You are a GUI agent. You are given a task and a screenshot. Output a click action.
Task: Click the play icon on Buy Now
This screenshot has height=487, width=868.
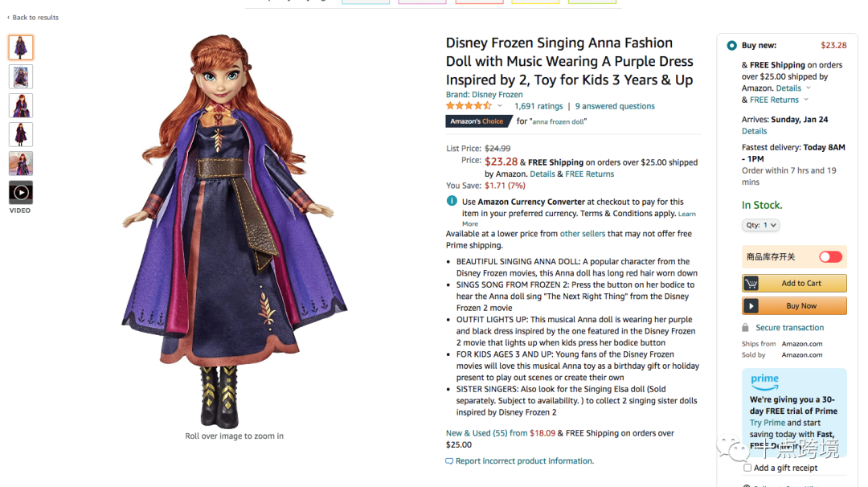coord(751,306)
